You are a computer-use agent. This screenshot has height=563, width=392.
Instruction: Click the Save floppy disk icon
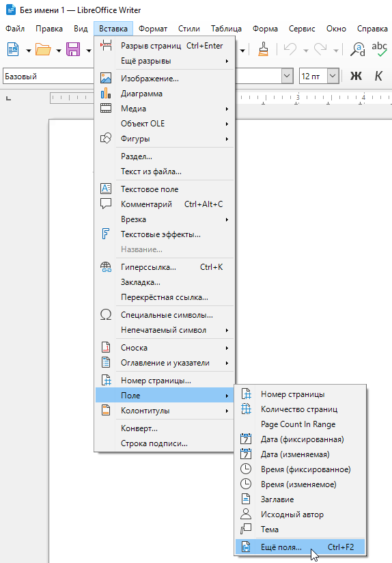click(73, 49)
